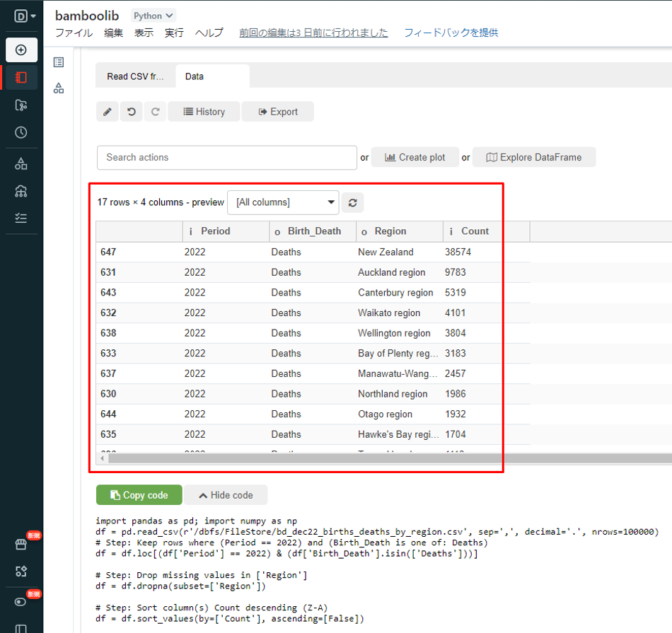The height and width of the screenshot is (633, 672).
Task: Open the [All columns] dropdown
Action: coord(283,202)
